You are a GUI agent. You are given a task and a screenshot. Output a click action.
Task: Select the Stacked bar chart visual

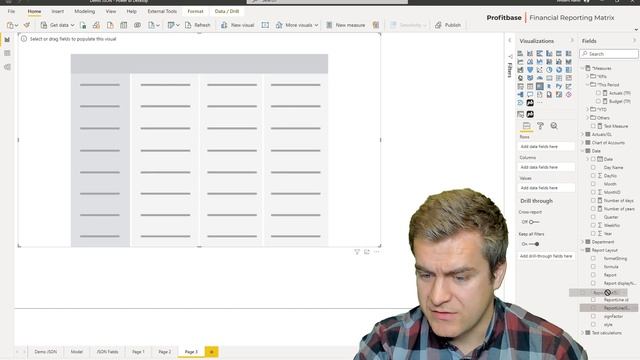520,53
